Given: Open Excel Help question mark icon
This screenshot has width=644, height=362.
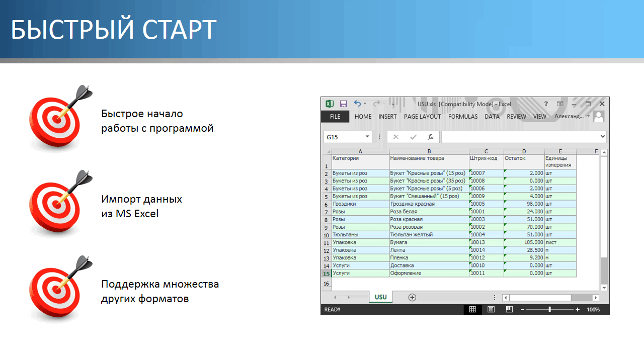Looking at the screenshot, I should tap(546, 104).
